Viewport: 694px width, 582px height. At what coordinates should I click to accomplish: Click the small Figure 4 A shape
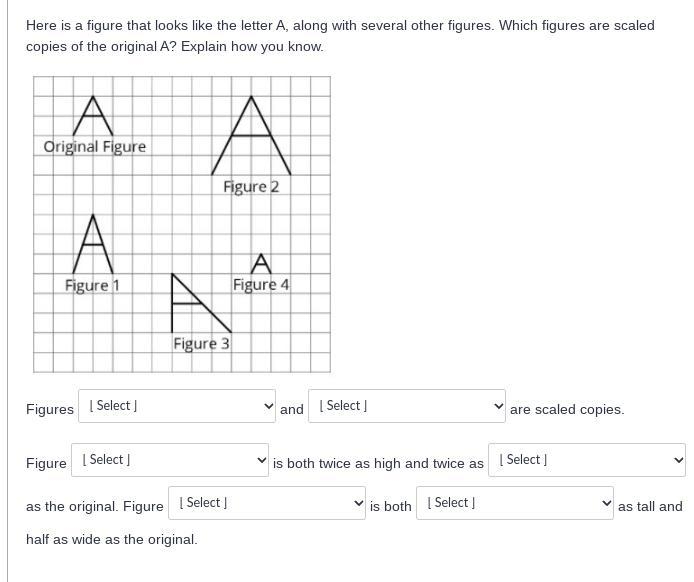261,264
